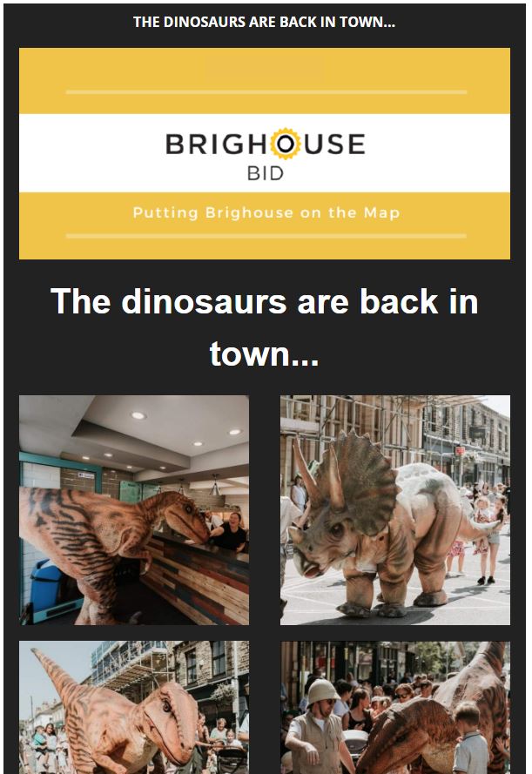This screenshot has height=774, width=532.
Task: Open the dinosaur at café counter photo
Action: [x=134, y=510]
